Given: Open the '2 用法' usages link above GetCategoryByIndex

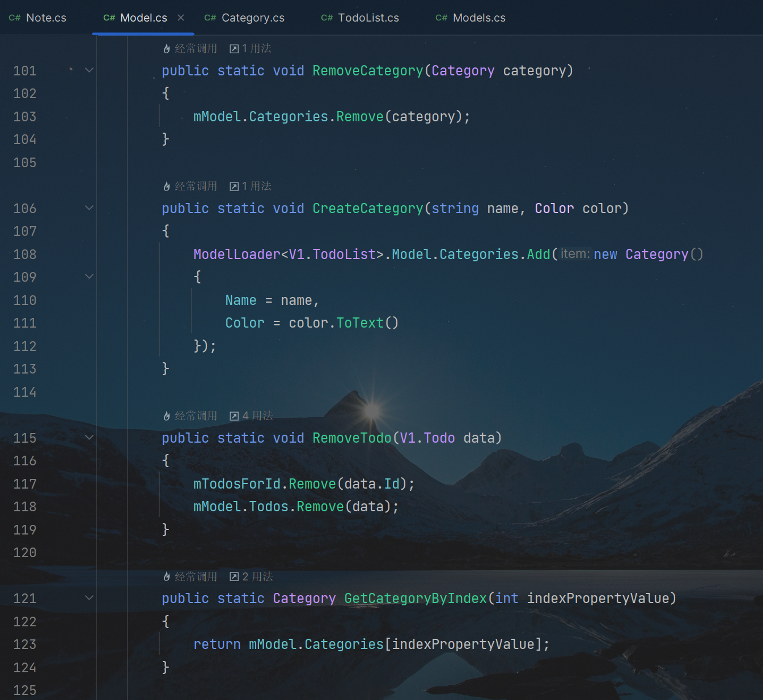Looking at the screenshot, I should [258, 577].
